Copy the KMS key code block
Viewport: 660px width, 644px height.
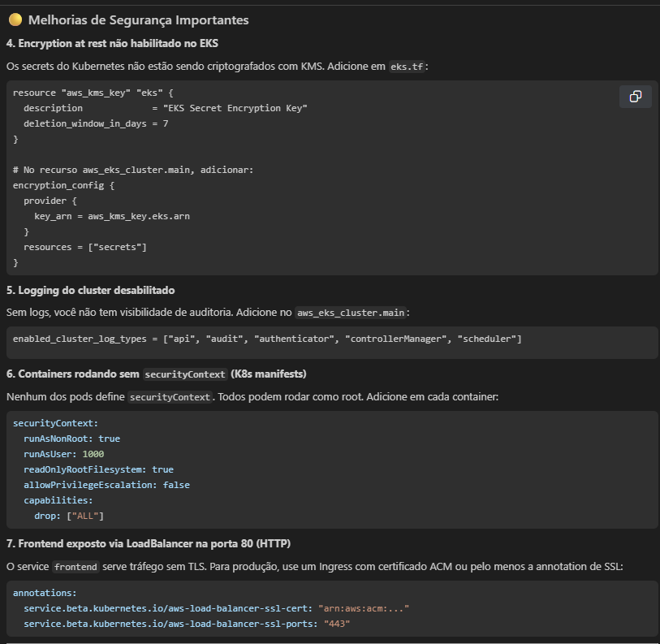coord(635,97)
